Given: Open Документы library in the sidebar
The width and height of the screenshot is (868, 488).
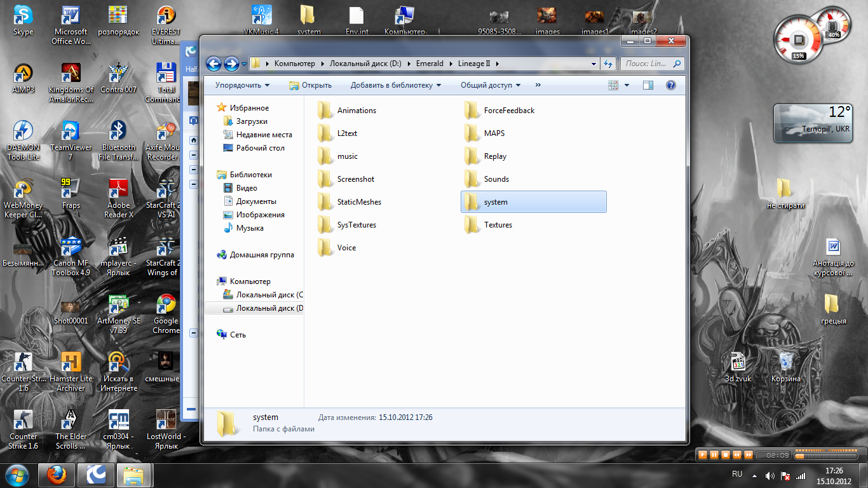Looking at the screenshot, I should [249, 201].
